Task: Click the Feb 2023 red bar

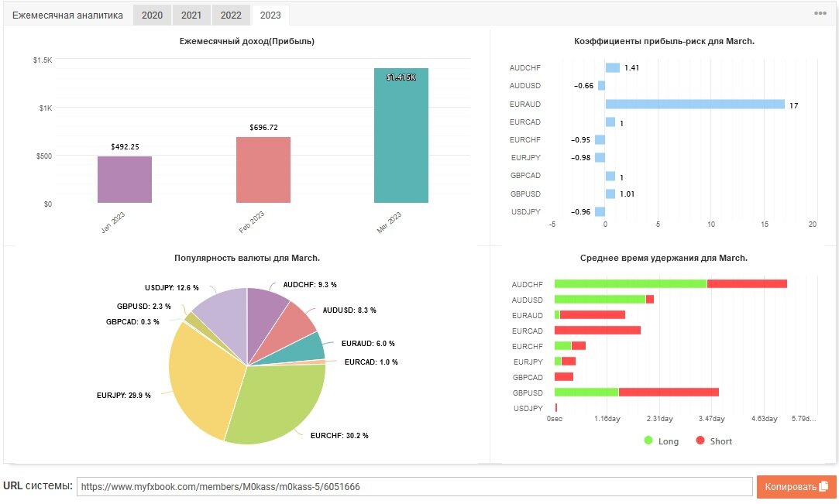Action: click(263, 170)
